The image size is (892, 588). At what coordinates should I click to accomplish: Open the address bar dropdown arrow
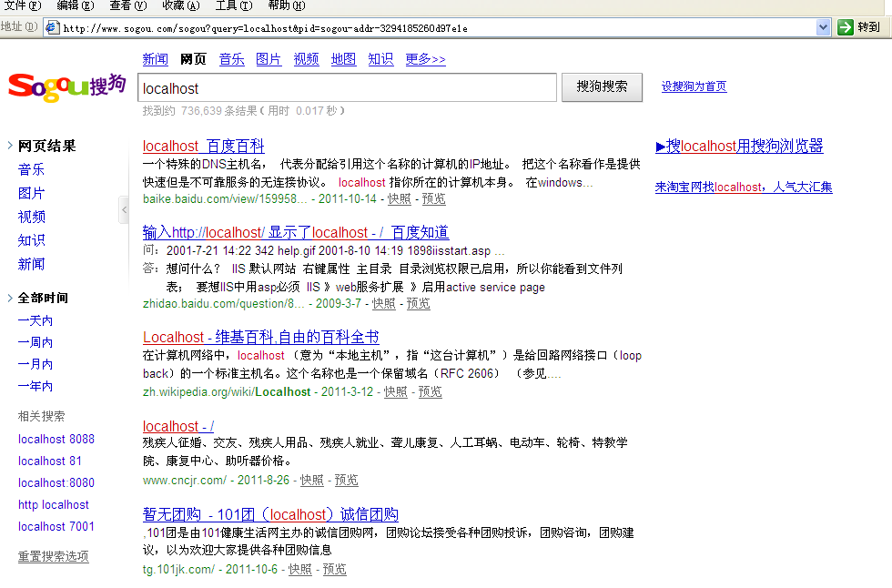tap(823, 27)
